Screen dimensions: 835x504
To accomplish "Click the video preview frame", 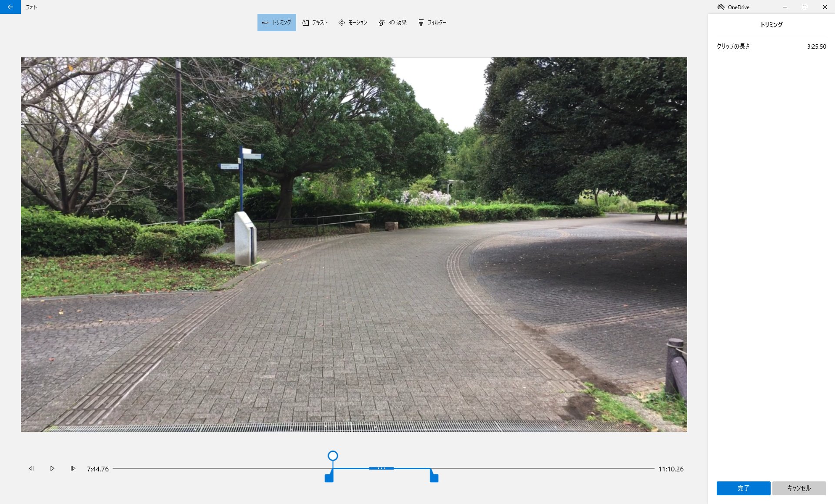I will (x=354, y=244).
